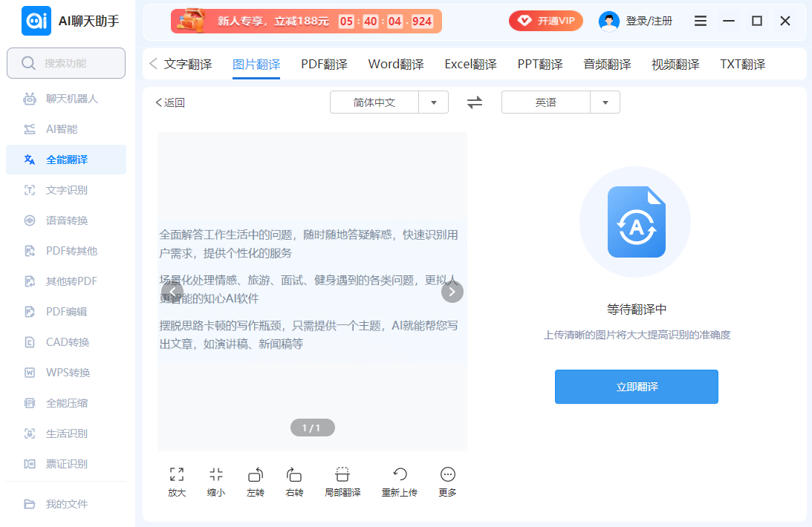This screenshot has height=527, width=812.
Task: Swap source and target languages
Action: pyautogui.click(x=475, y=102)
